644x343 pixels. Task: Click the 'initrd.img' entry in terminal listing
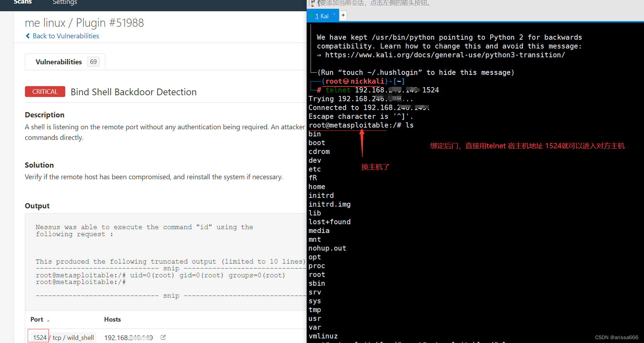pyautogui.click(x=330, y=204)
